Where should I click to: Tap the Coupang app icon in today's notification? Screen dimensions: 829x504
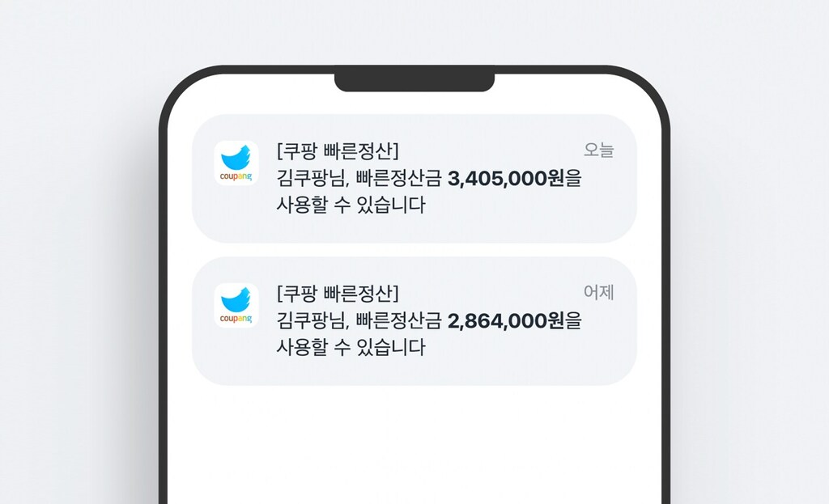(x=236, y=163)
